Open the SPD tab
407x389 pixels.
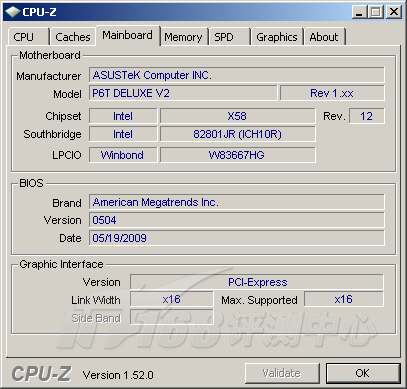click(229, 37)
